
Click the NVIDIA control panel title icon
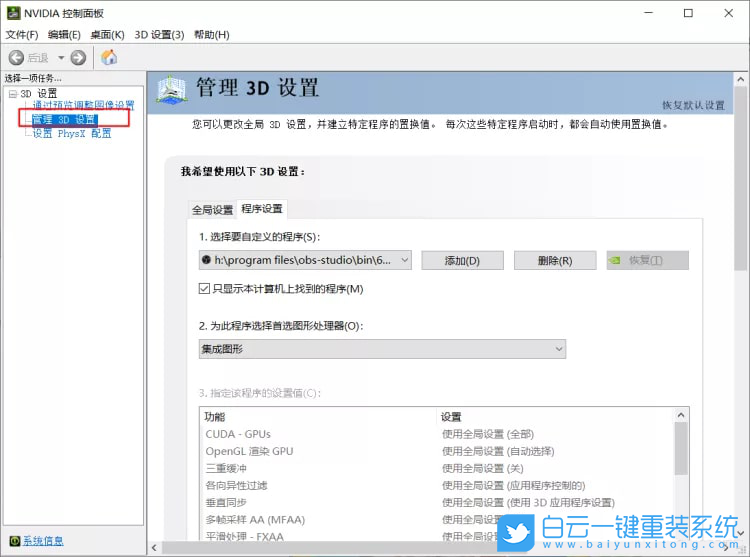tap(13, 13)
